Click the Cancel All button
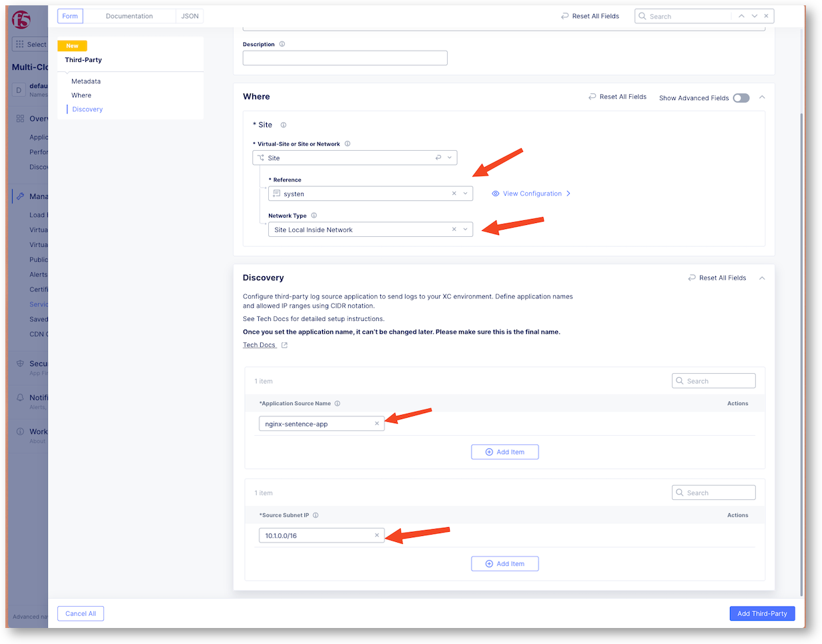 click(81, 614)
